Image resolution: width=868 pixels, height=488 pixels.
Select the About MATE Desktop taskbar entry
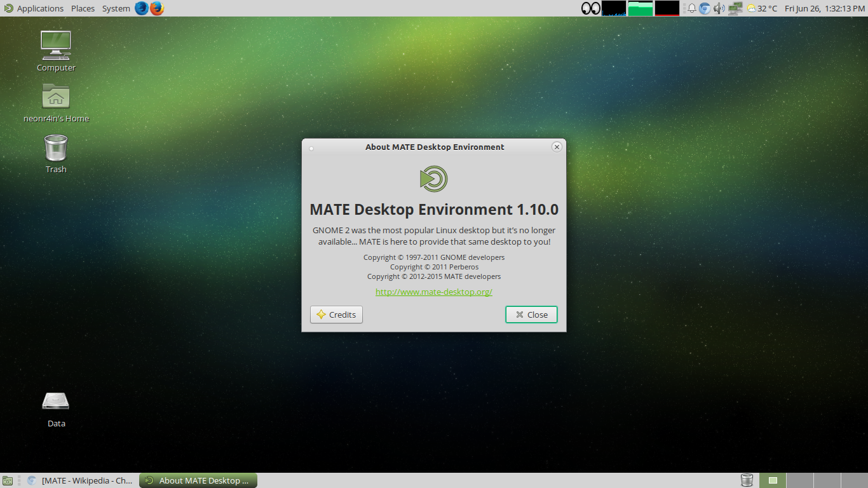(198, 480)
